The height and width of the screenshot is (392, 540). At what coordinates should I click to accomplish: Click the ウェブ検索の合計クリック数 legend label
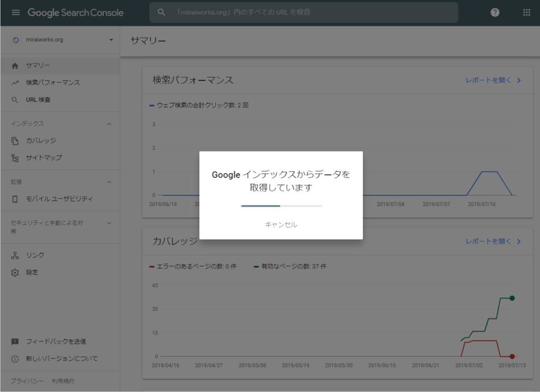(x=199, y=105)
